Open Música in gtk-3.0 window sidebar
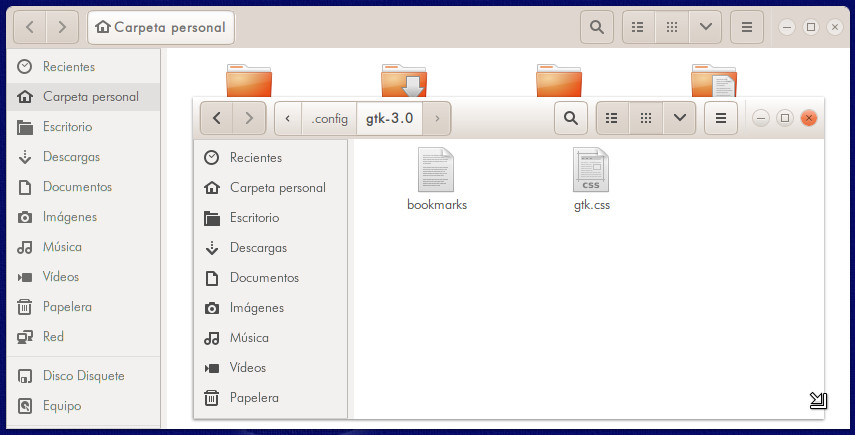This screenshot has width=855, height=435. (270, 337)
